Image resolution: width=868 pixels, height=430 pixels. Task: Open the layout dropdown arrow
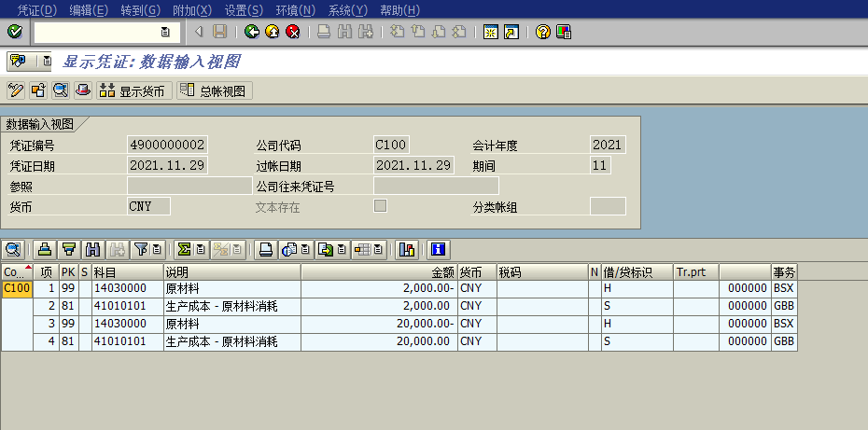[378, 250]
